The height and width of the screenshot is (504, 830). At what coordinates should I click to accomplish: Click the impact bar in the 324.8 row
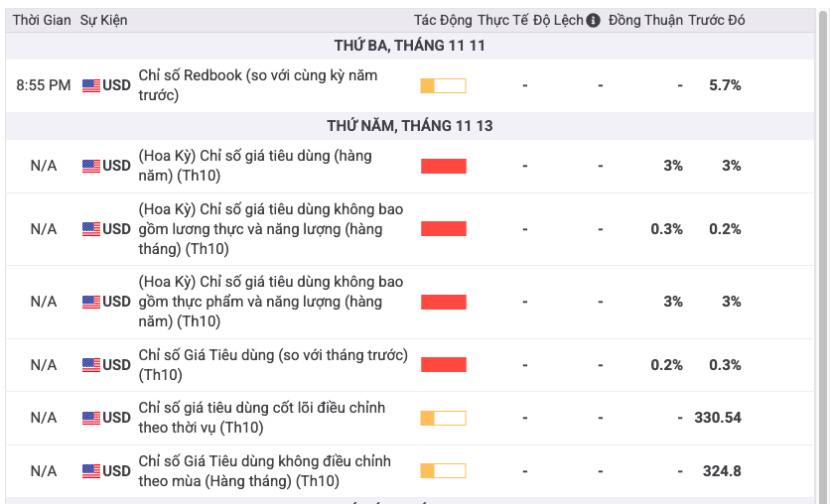tap(443, 470)
